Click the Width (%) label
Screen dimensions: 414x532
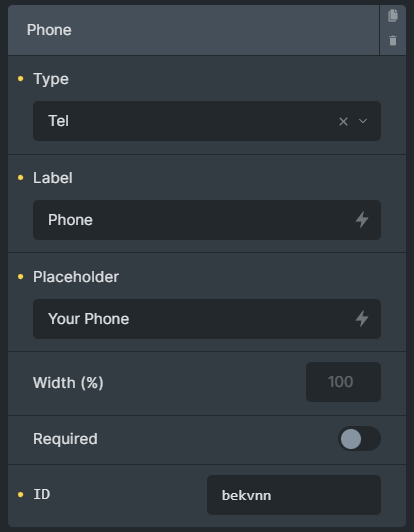pyautogui.click(x=68, y=383)
